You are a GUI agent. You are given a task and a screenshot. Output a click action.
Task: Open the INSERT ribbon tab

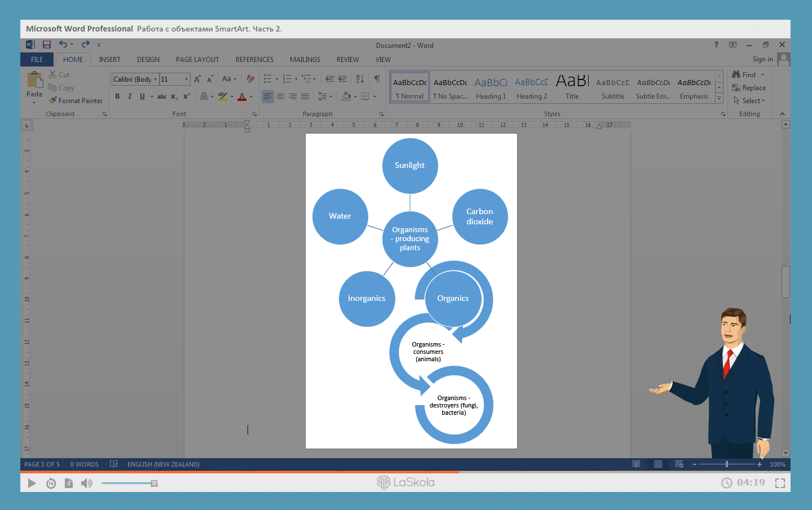point(109,60)
